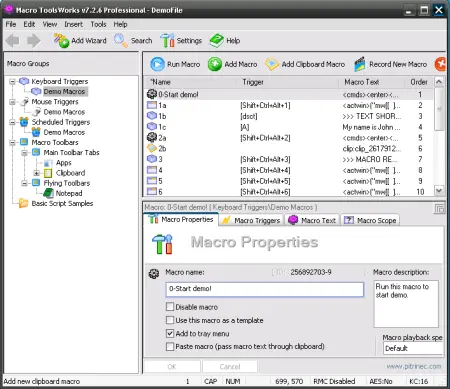Switch to the Macro Scope tab

(370, 220)
